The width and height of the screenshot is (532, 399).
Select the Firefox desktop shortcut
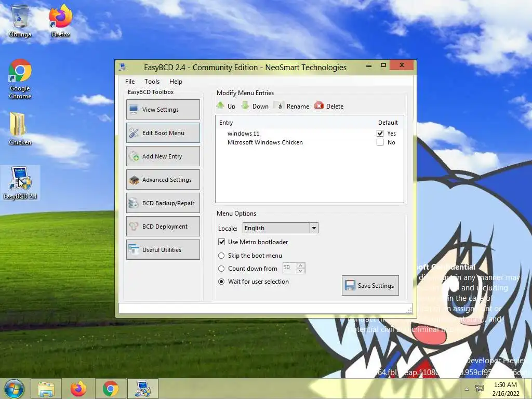60,21
